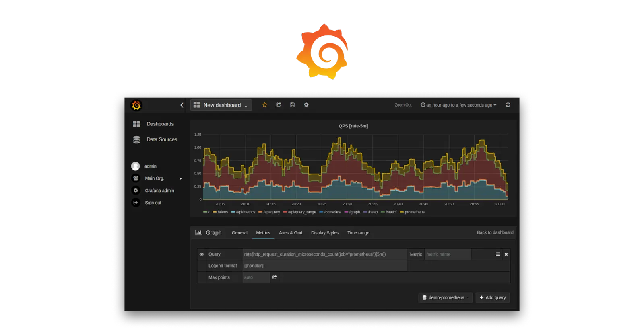
Task: Click the /static/ legend entry
Action: tap(389, 212)
